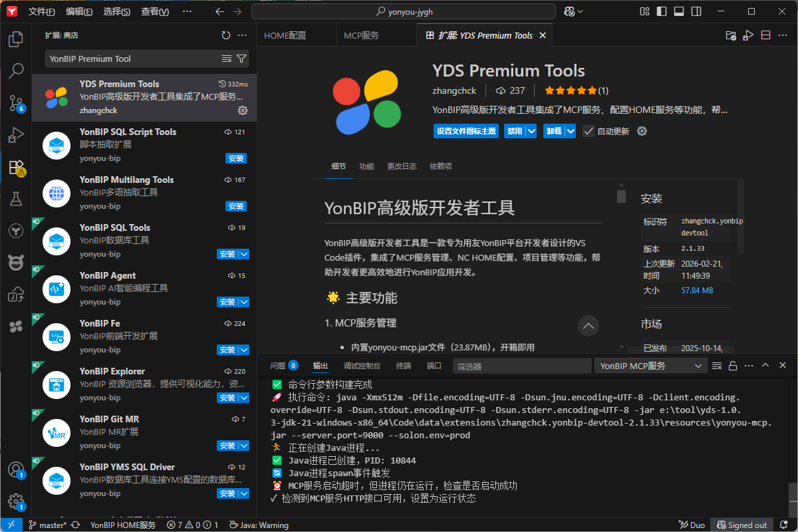Open the chat dropdown in title bar
Screen dimensions: 798x532
(581, 11)
